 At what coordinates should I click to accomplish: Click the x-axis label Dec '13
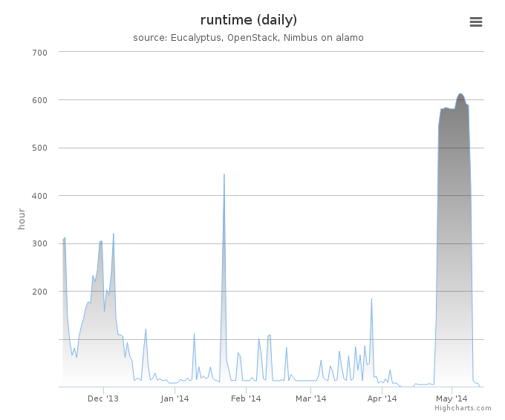coord(103,398)
